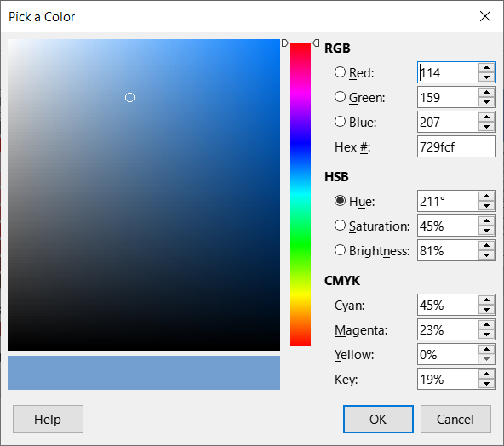Screen dimensions: 504x446
Task: Click the Hue field showing 211°
Action: 448,201
